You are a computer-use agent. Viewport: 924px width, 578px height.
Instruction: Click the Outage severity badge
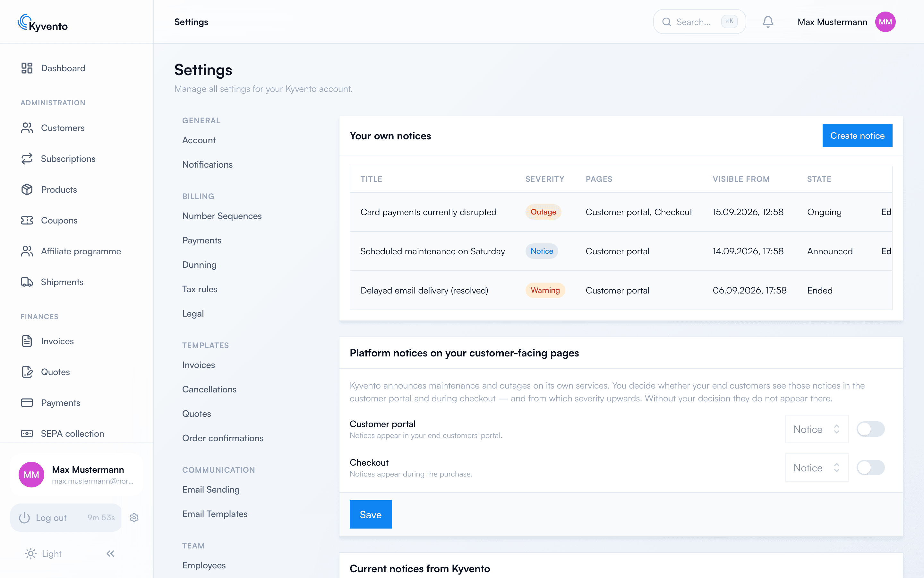pyautogui.click(x=543, y=212)
